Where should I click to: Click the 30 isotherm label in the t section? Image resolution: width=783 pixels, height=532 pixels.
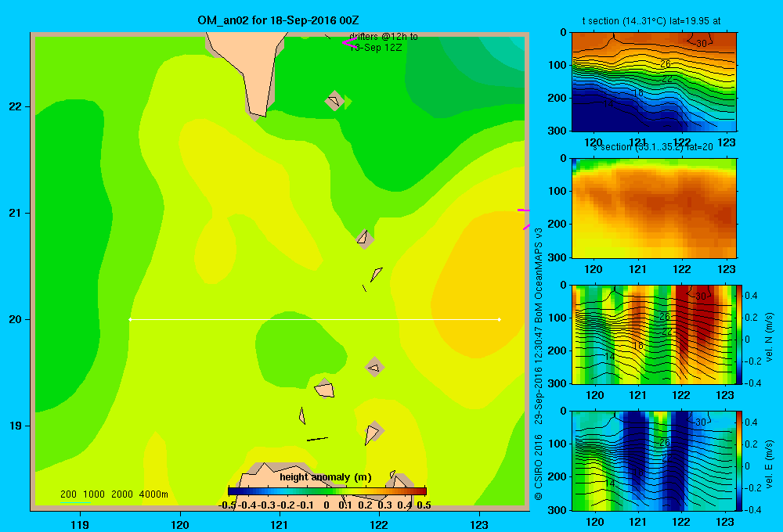701,43
